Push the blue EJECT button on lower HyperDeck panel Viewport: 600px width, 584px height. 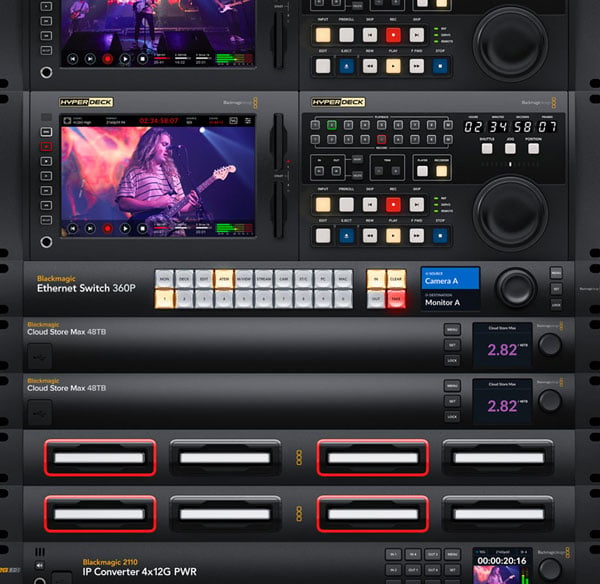point(346,236)
